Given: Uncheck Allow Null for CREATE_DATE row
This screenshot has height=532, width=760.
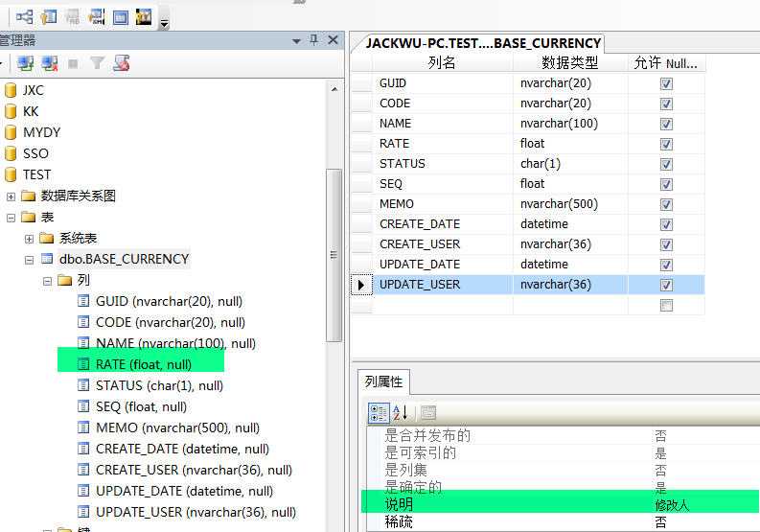Looking at the screenshot, I should click(x=666, y=224).
